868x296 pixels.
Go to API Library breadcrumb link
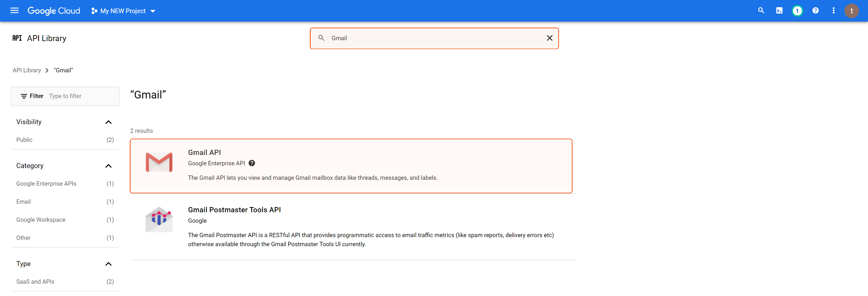pyautogui.click(x=27, y=70)
